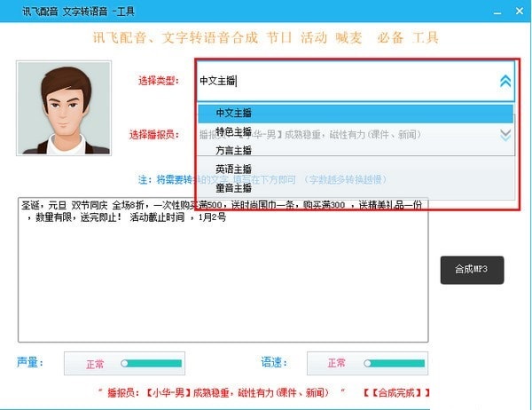Choose 特色主播 from the type list
This screenshot has width=532, height=410.
tap(356, 131)
